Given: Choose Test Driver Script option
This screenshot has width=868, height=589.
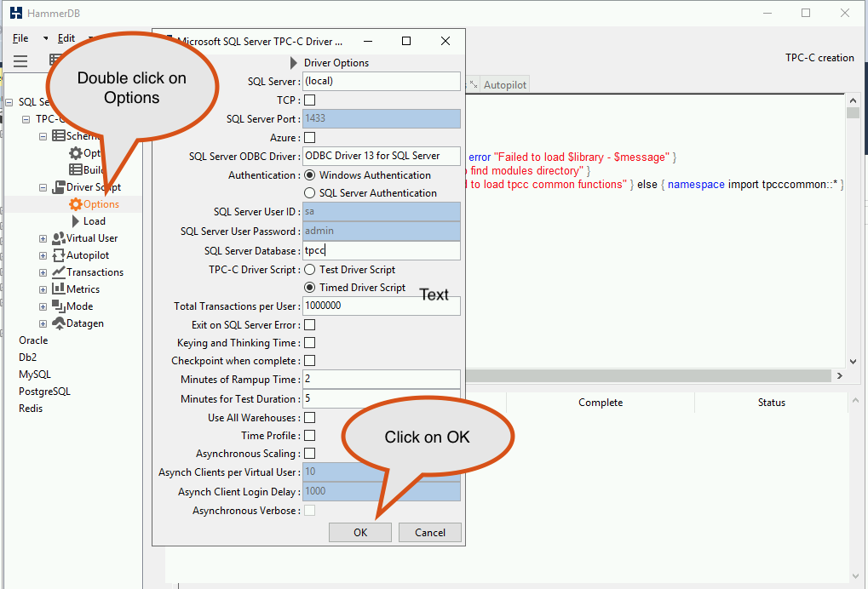Looking at the screenshot, I should 310,269.
